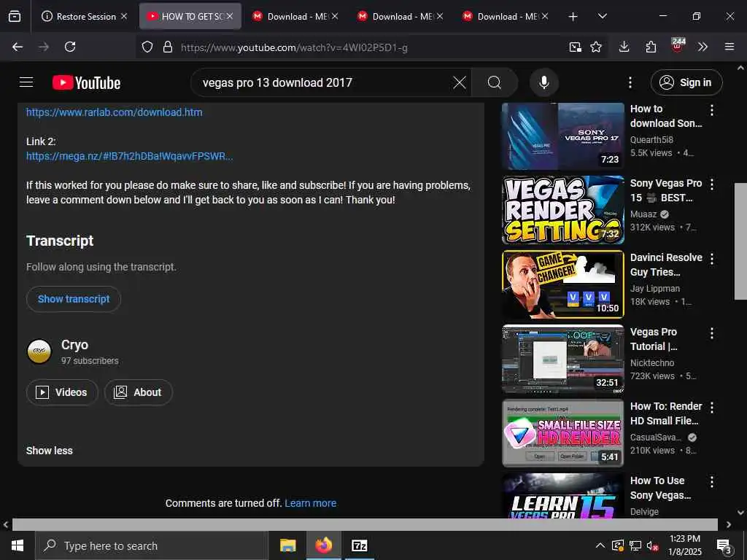Click Windows taskbar search box

click(152, 545)
